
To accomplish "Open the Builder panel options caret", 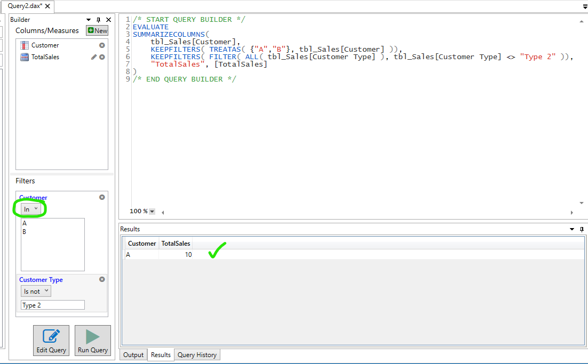I will [88, 19].
